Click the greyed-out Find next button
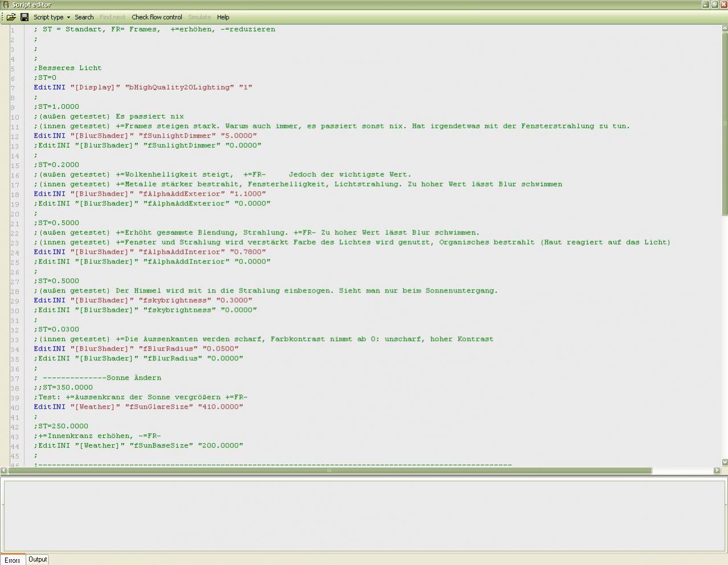The height and width of the screenshot is (565, 728). [112, 17]
